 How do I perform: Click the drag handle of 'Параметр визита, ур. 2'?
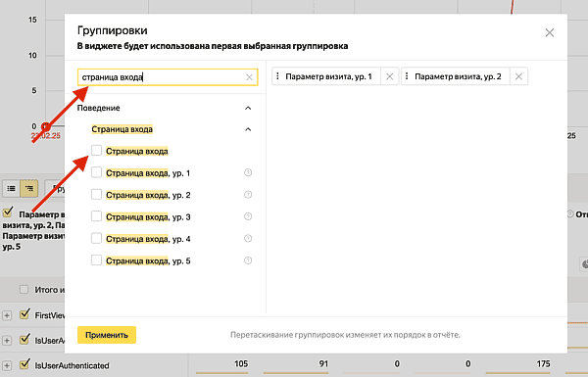(407, 76)
